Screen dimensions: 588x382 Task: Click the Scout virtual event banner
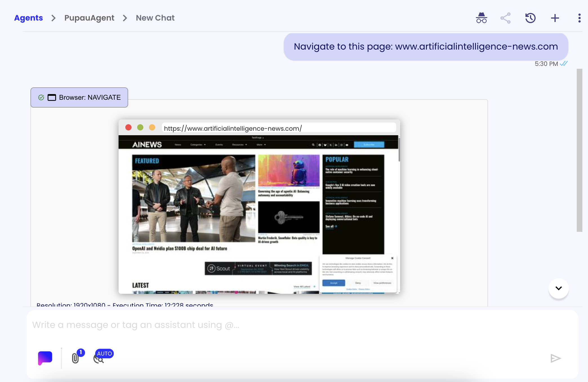[x=258, y=268]
